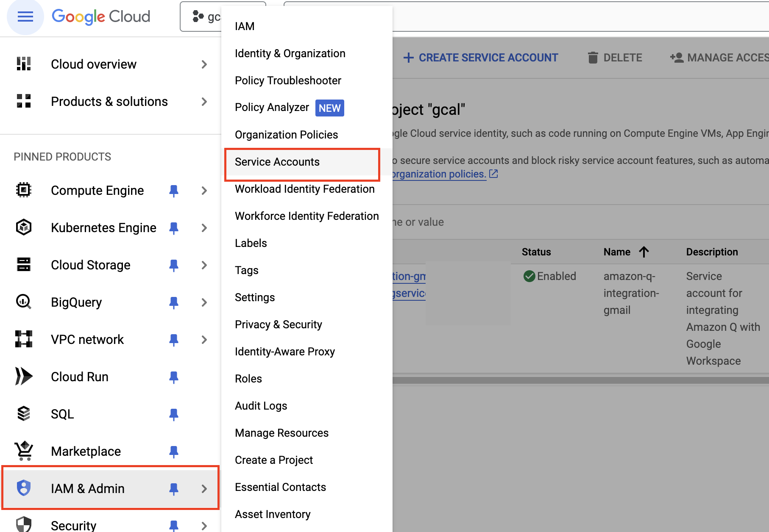Click the BigQuery magnifier icon
The image size is (769, 532).
point(24,302)
